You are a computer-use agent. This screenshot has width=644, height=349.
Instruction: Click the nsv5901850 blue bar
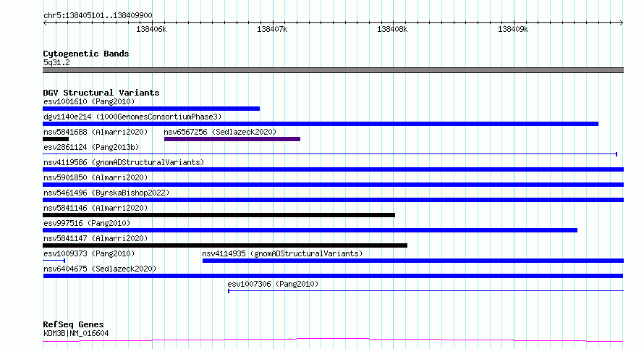click(333, 185)
